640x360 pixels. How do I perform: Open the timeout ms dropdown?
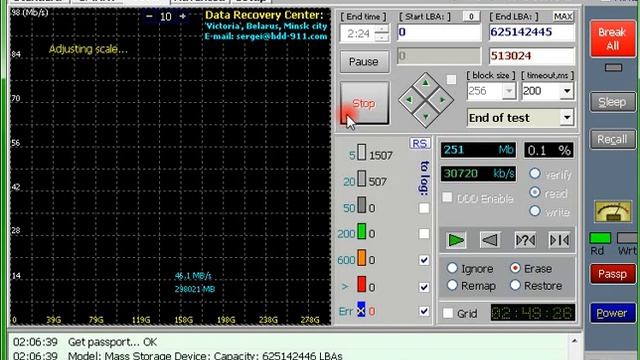[567, 91]
